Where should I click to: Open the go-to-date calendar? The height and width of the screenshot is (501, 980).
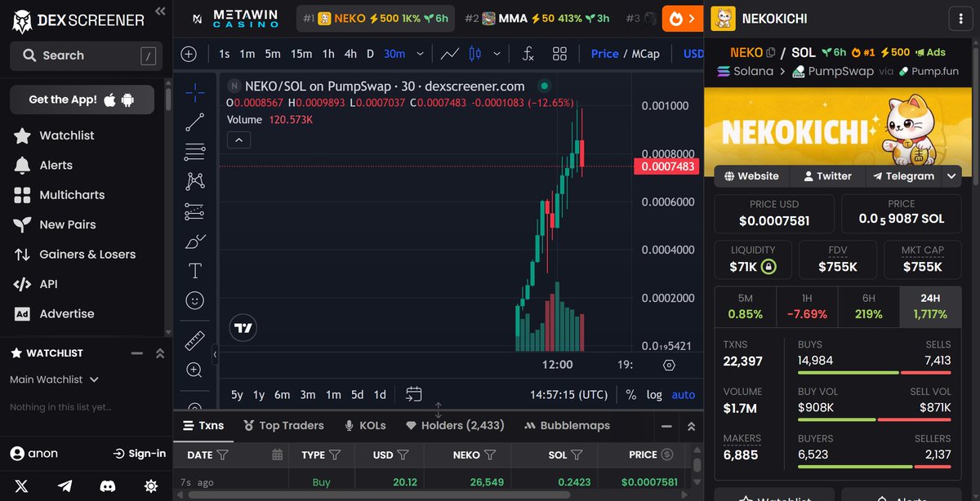[414, 394]
